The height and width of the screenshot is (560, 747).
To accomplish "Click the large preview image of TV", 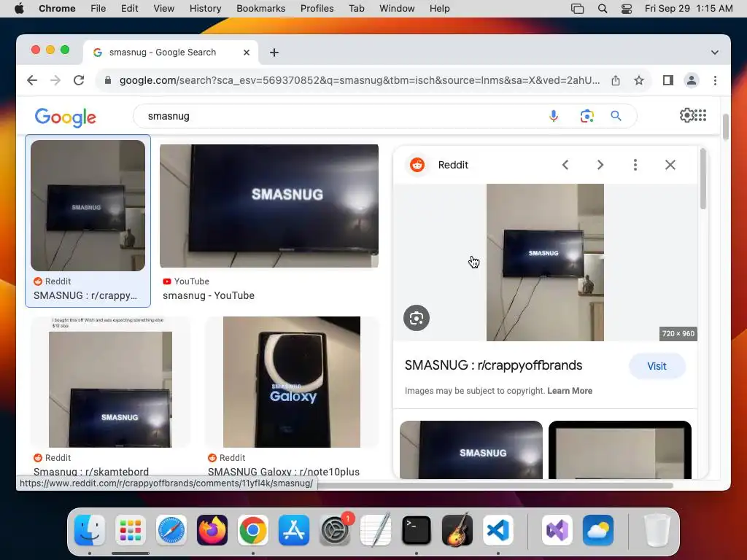I will coord(545,262).
